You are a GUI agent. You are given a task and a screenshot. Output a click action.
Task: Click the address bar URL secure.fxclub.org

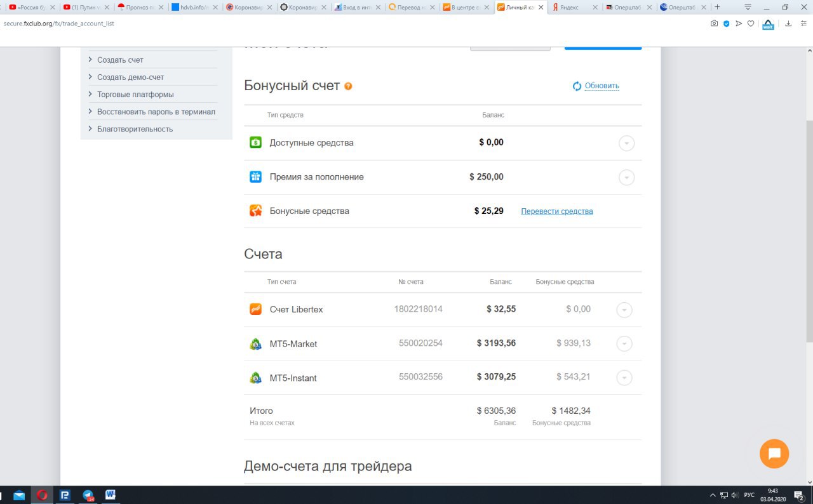point(58,23)
